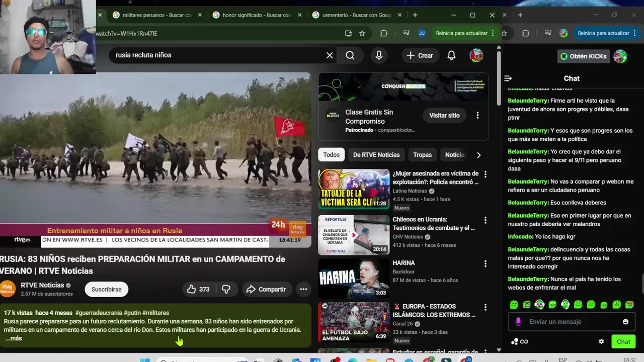Click the Crear button
Viewport: 644px width, 362px height.
pos(420,55)
